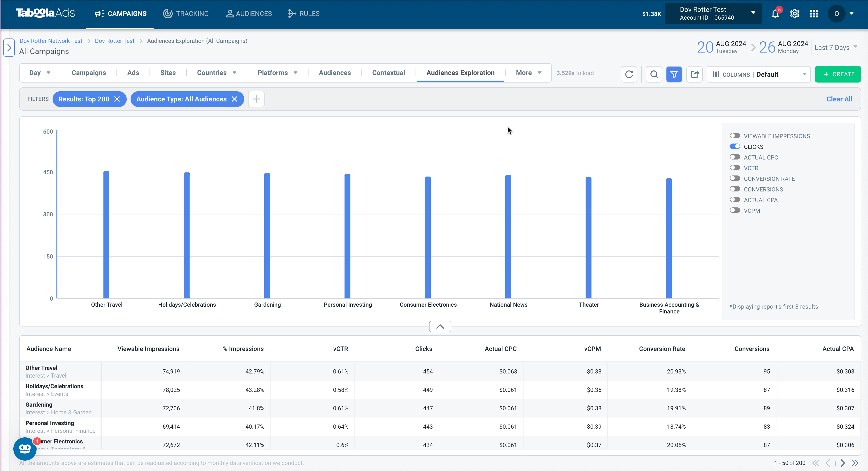Image resolution: width=868 pixels, height=471 pixels.
Task: Toggle the filter funnel icon
Action: 674,74
